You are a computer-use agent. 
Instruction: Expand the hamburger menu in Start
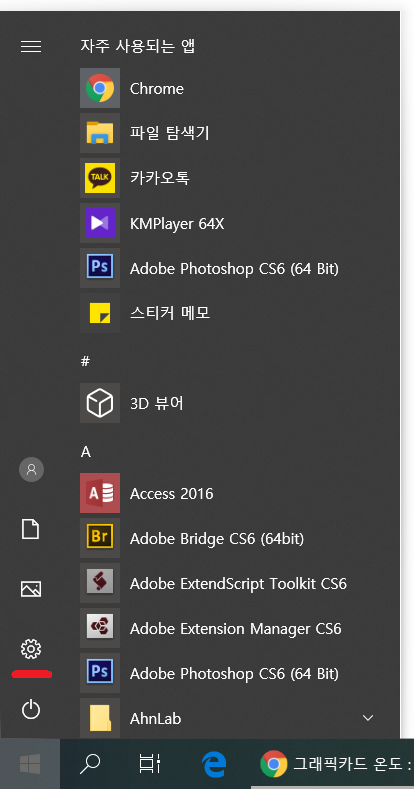(31, 46)
